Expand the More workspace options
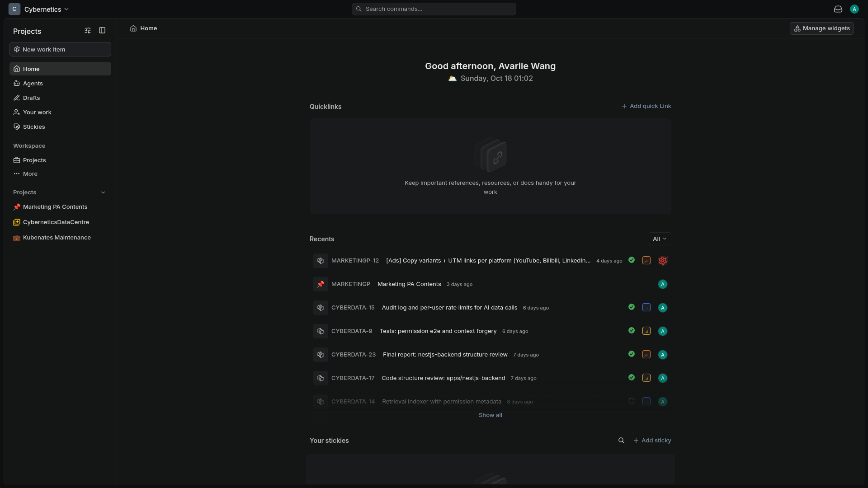 [60, 174]
